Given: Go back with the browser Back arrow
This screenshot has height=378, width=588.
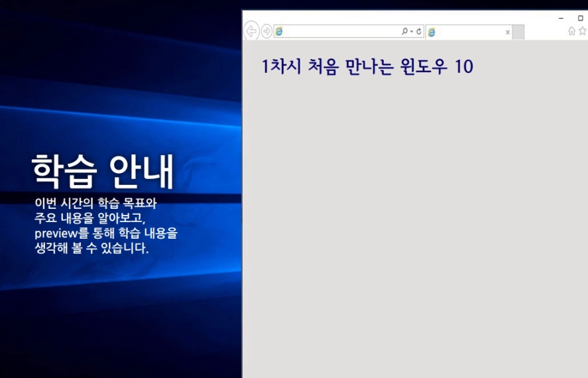Looking at the screenshot, I should 252,31.
